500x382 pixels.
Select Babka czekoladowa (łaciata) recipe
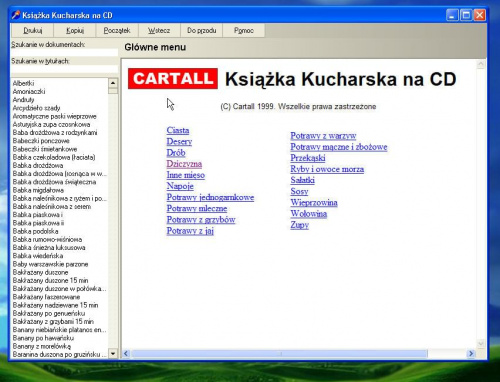click(54, 157)
